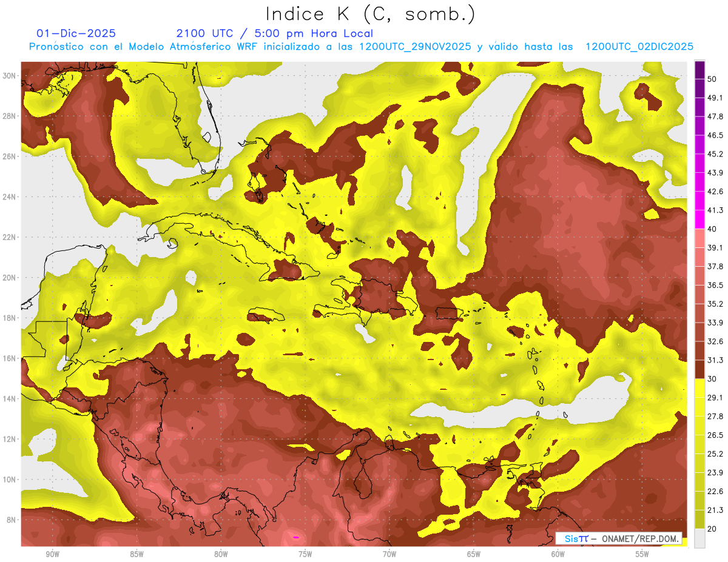Viewport: 728px width, 562px height.
Task: Click the "36.5" color scale value
Action: click(715, 285)
